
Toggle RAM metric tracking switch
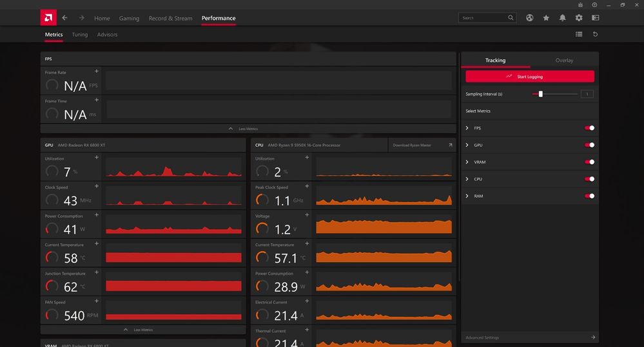point(589,196)
